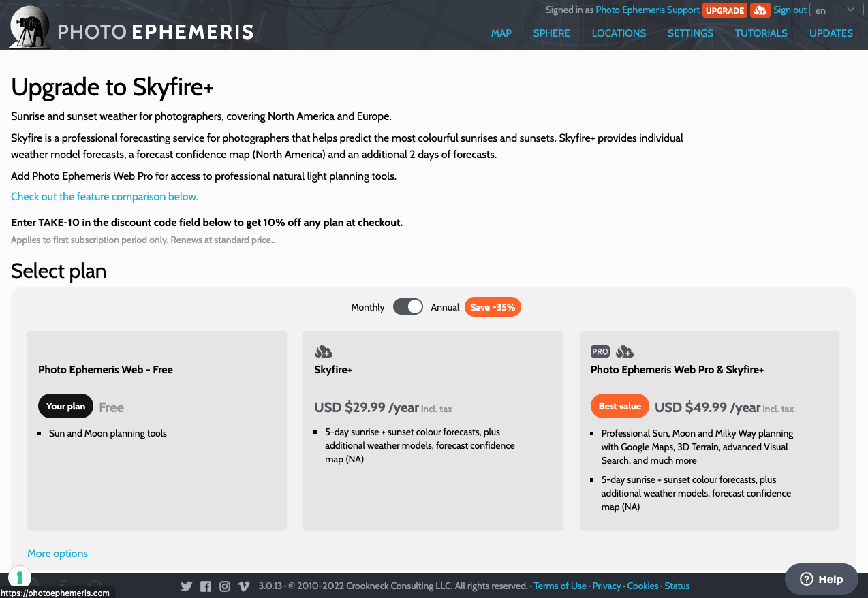The image size is (868, 598).
Task: Open the TUTORIALS menu item
Action: tap(761, 33)
